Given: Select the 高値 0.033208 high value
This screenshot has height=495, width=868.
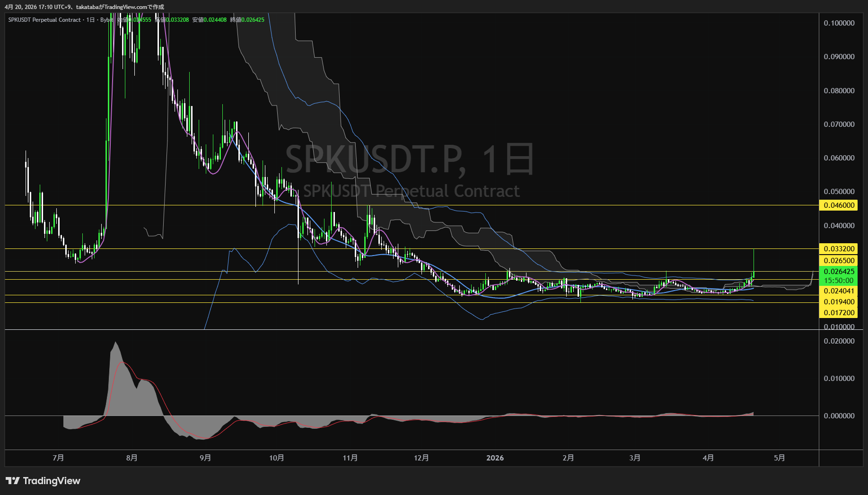Looking at the screenshot, I should point(172,20).
